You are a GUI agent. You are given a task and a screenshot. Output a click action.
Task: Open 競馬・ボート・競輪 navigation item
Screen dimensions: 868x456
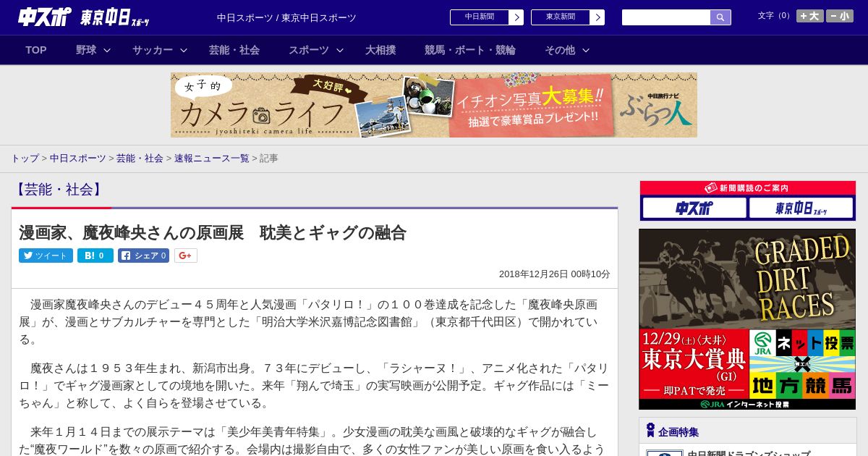tap(470, 50)
